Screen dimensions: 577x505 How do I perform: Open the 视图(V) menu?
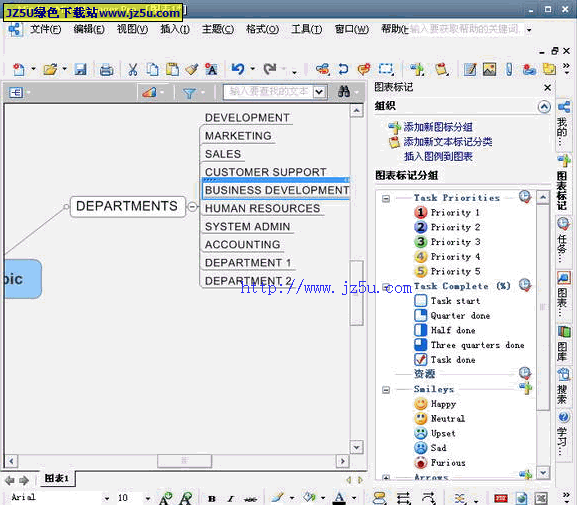pyautogui.click(x=132, y=29)
